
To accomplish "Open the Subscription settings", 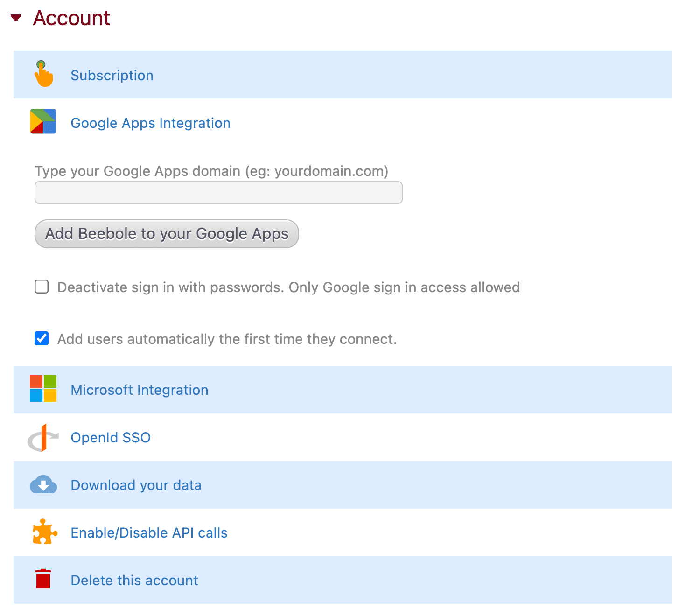I will [112, 75].
